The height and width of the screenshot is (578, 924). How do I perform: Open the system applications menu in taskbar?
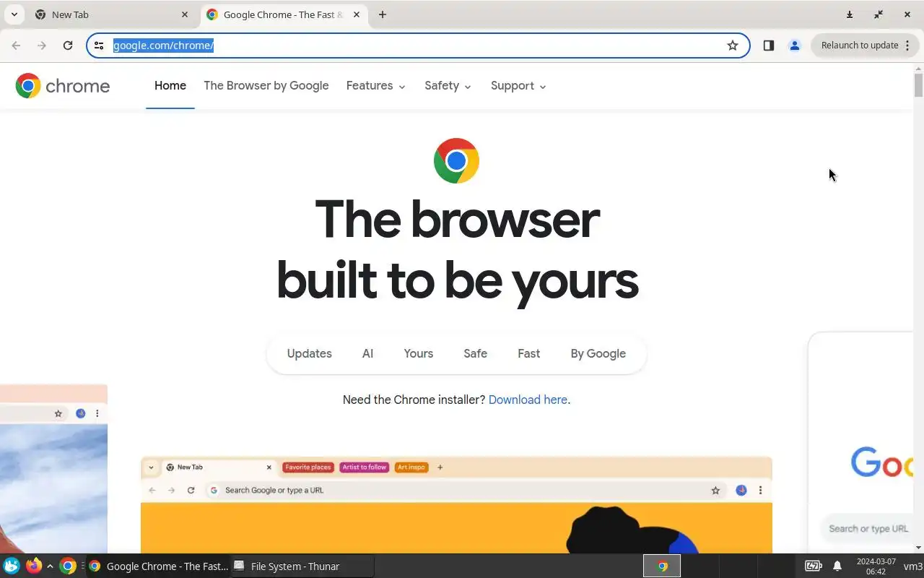pos(12,566)
